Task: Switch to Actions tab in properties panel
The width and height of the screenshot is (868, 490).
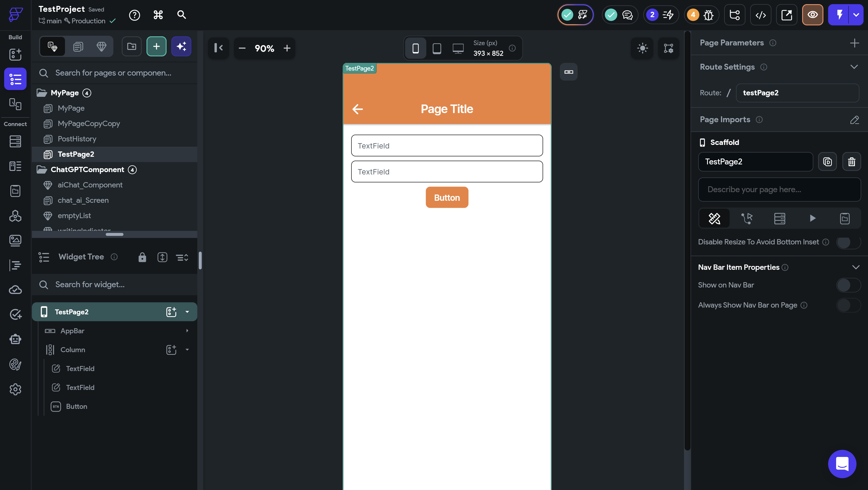Action: click(747, 218)
